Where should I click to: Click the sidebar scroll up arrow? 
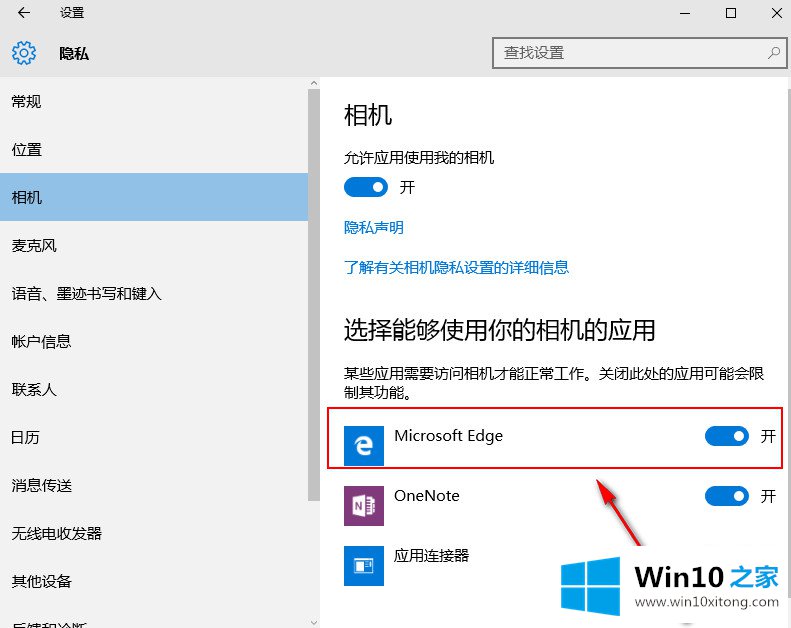click(314, 83)
